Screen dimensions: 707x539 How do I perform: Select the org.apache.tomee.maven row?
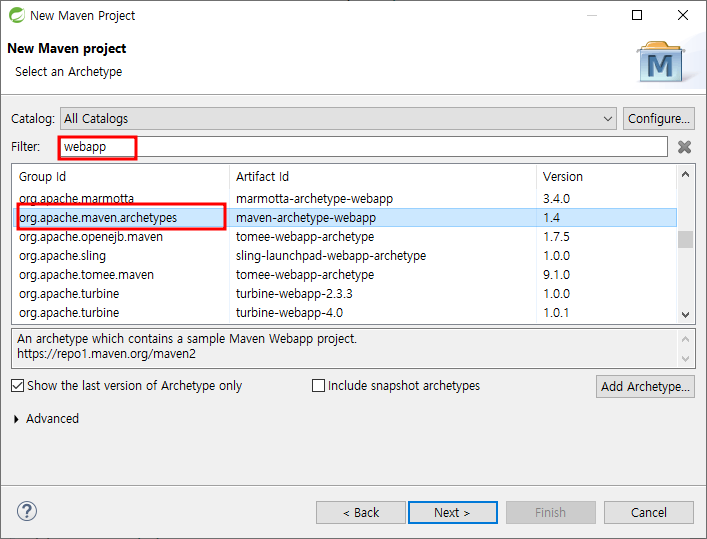pyautogui.click(x=345, y=274)
